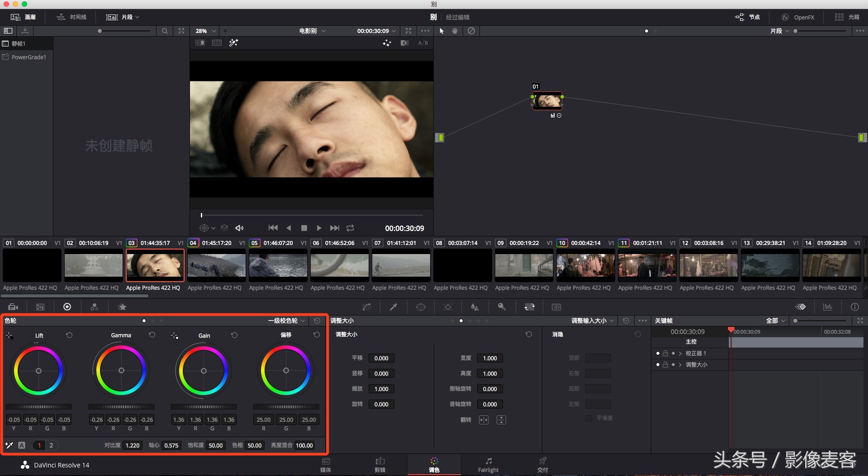Select the Qualifier eyedropper palette
This screenshot has width=868, height=476.
click(x=394, y=307)
